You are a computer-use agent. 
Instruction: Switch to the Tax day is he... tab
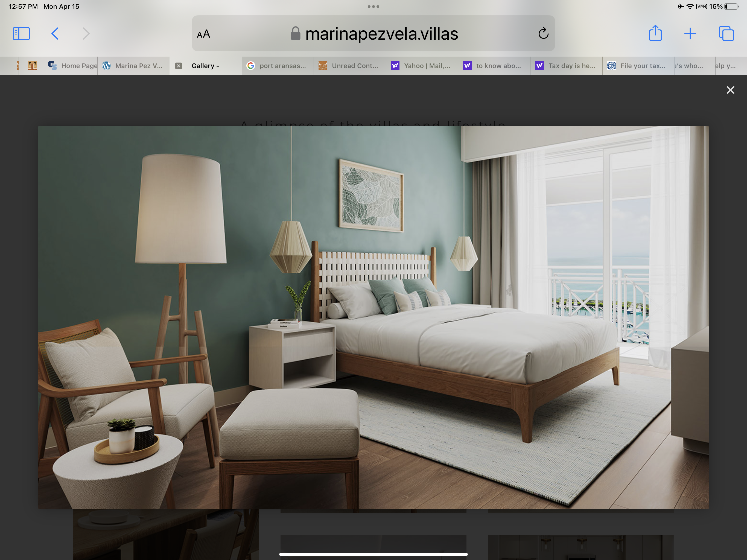point(566,66)
